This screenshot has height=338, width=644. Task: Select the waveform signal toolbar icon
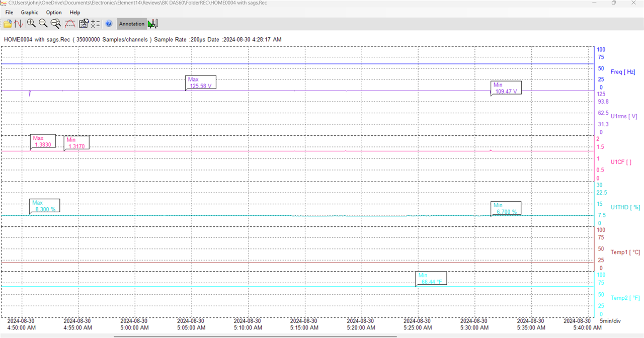[19, 24]
